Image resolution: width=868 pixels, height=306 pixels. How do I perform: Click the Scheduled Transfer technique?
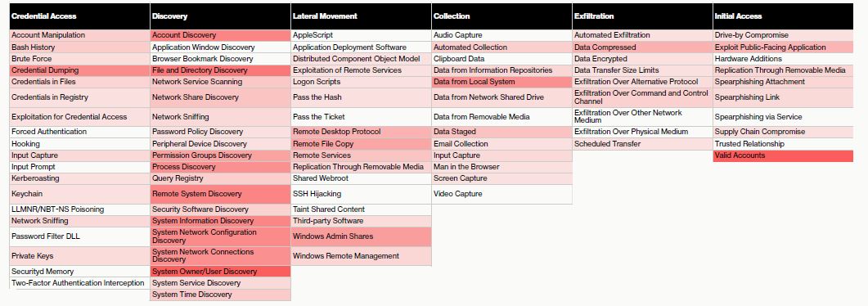point(642,144)
